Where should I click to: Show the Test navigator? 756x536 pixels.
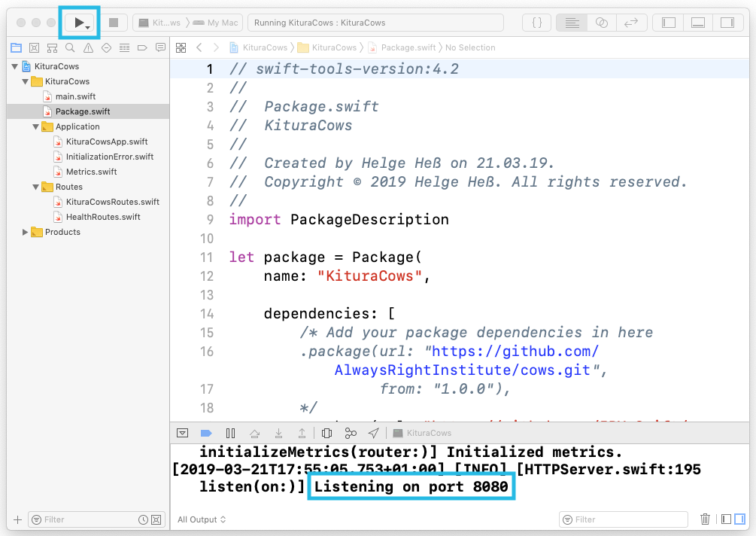pos(107,47)
